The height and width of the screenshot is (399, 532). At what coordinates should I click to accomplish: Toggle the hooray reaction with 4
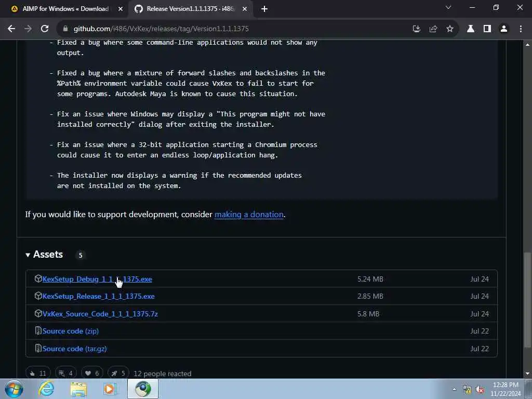point(66,373)
